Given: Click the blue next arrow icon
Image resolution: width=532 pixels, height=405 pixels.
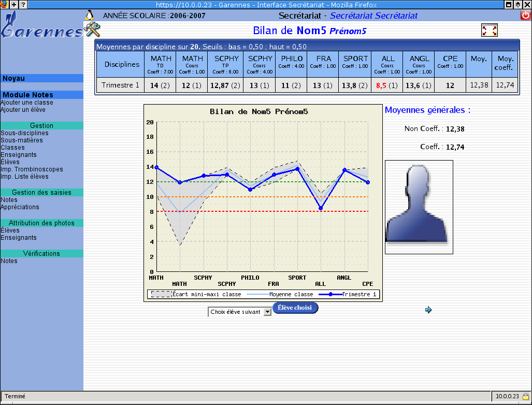Looking at the screenshot, I should point(428,310).
